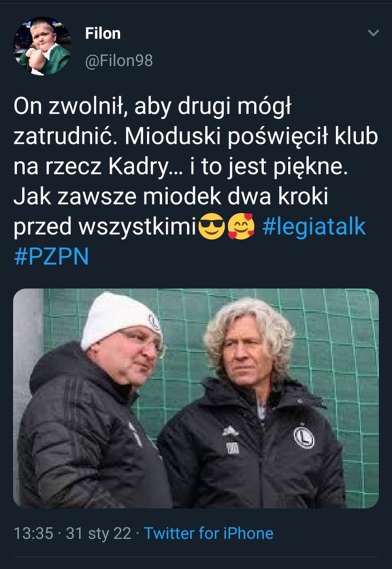Open the #legiatalk hashtag
The height and width of the screenshot is (569, 392).
[314, 227]
